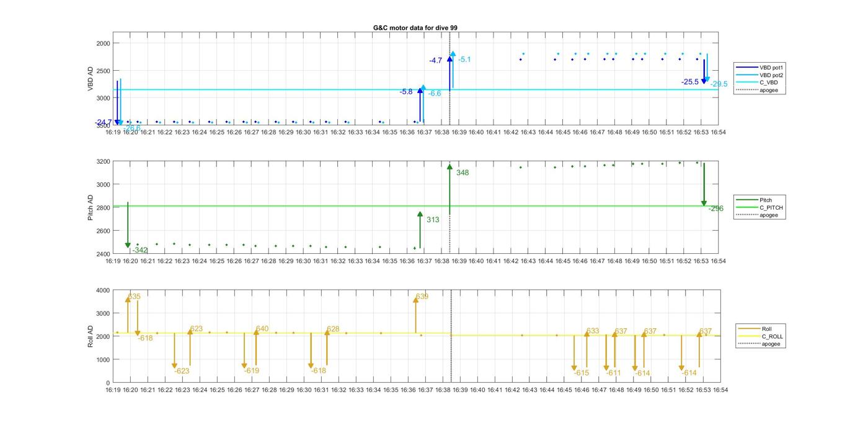Click the '16:38' time tick under Roll plot
This screenshot has height=430, width=868.
443,390
